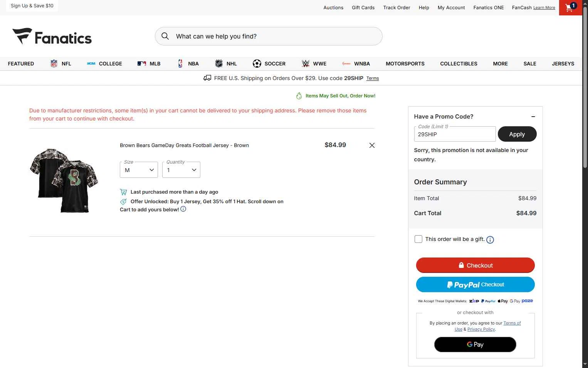588x368 pixels.
Task: Click the page scrollbar thumb
Action: [585, 89]
